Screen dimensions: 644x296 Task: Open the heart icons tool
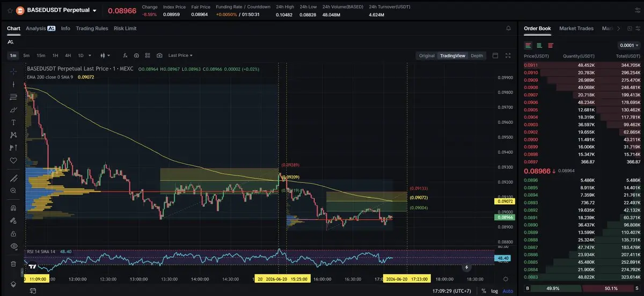coord(13,160)
